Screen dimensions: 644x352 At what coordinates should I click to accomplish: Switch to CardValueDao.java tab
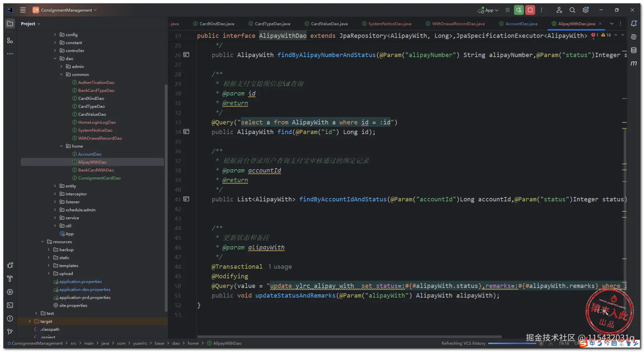point(326,24)
